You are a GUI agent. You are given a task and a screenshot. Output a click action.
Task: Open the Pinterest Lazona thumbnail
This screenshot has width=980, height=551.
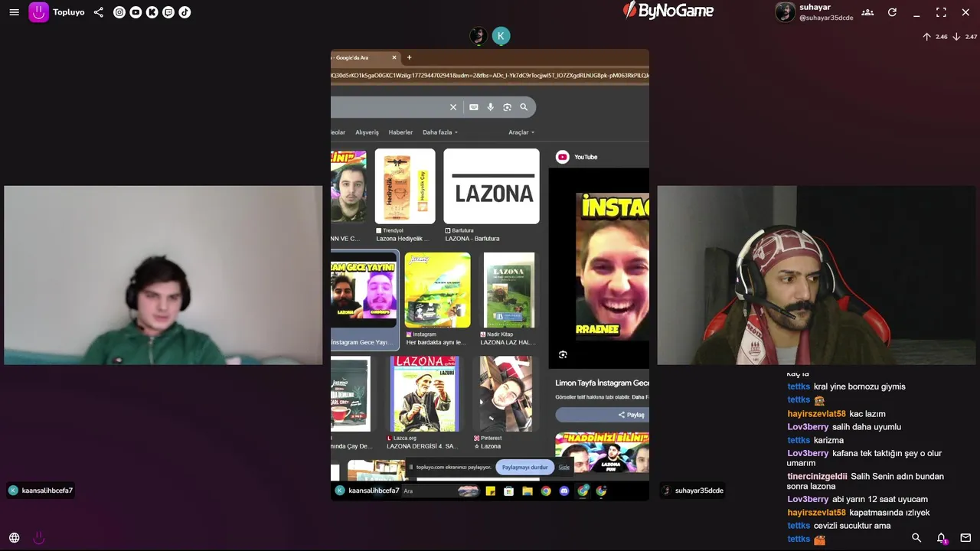tap(505, 393)
